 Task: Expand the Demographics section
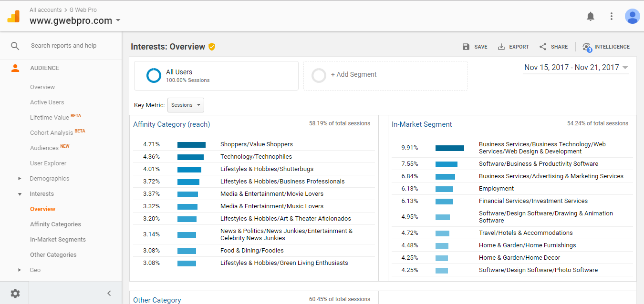(49, 179)
